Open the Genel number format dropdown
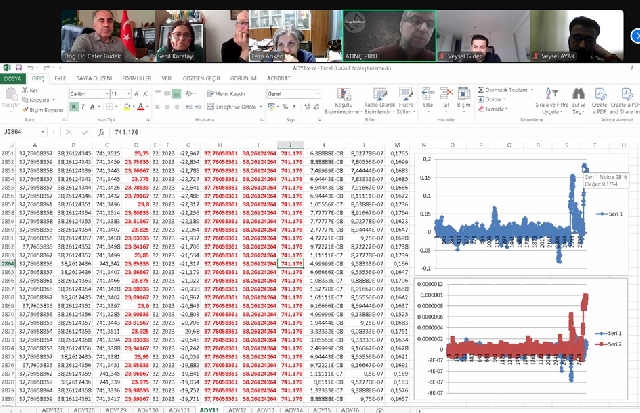 [318, 93]
